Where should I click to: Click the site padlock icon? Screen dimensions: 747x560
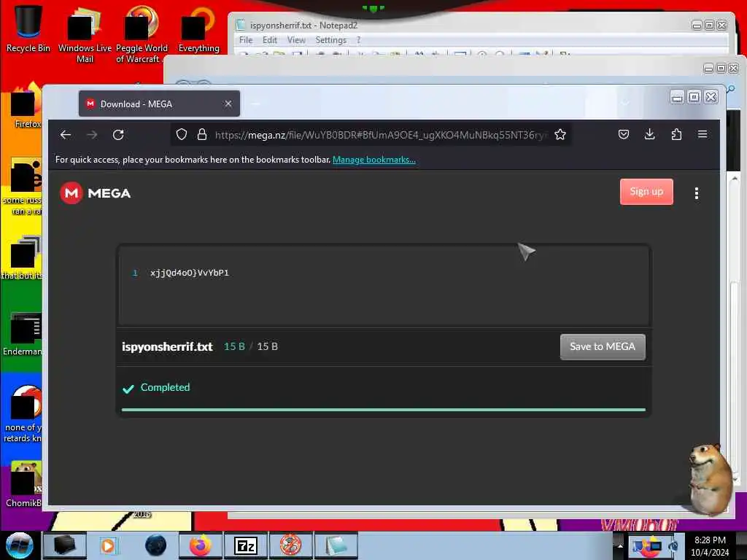[202, 135]
